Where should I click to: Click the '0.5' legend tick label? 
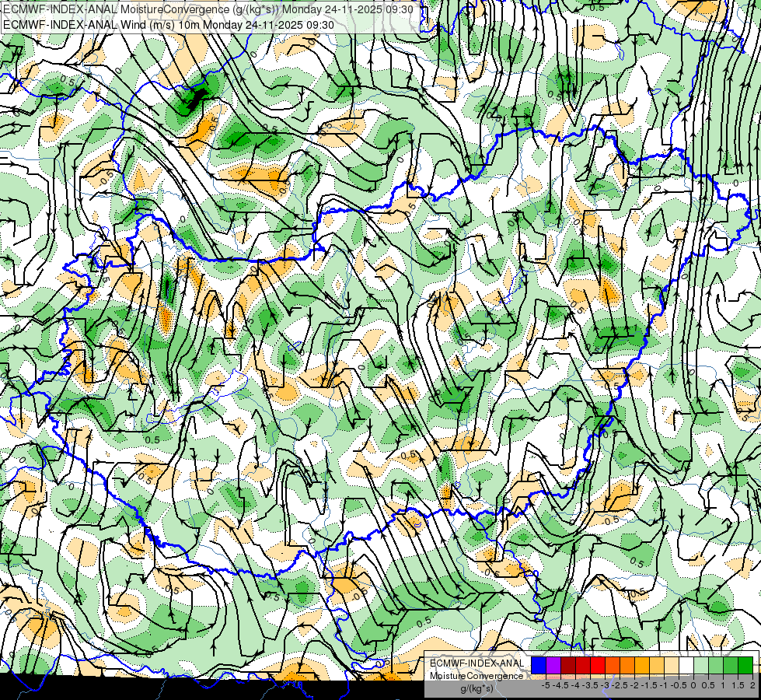coord(708,685)
